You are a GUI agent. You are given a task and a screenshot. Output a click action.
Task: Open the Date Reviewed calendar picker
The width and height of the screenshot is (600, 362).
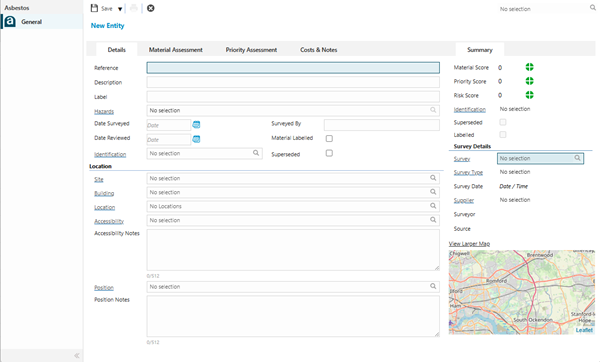tap(196, 139)
